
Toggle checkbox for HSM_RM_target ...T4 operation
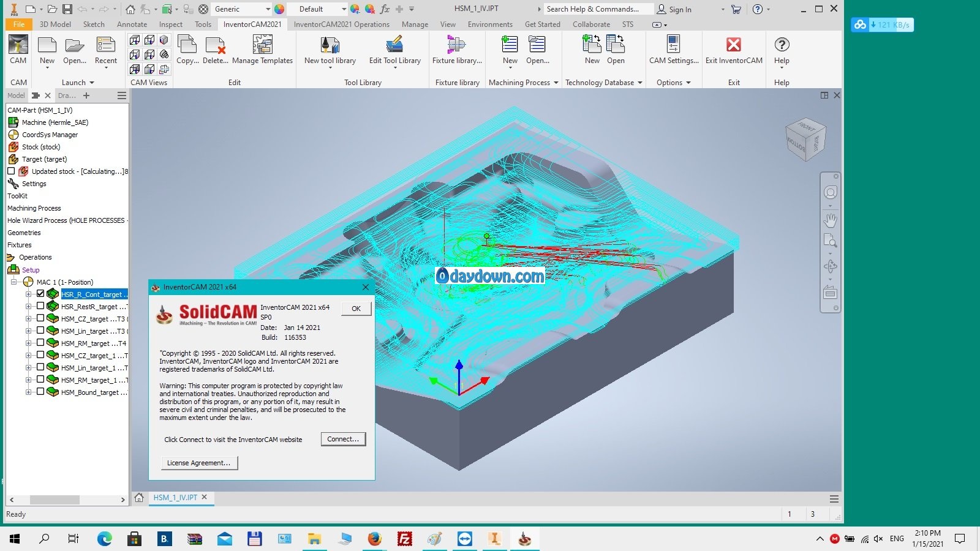[40, 343]
